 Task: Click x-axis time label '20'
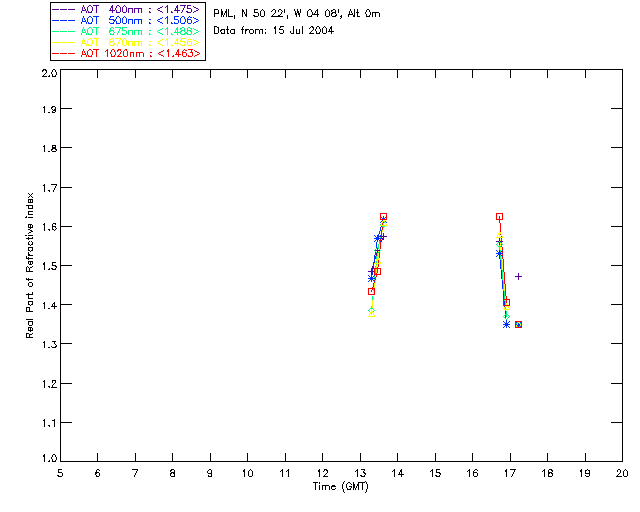tap(622, 473)
